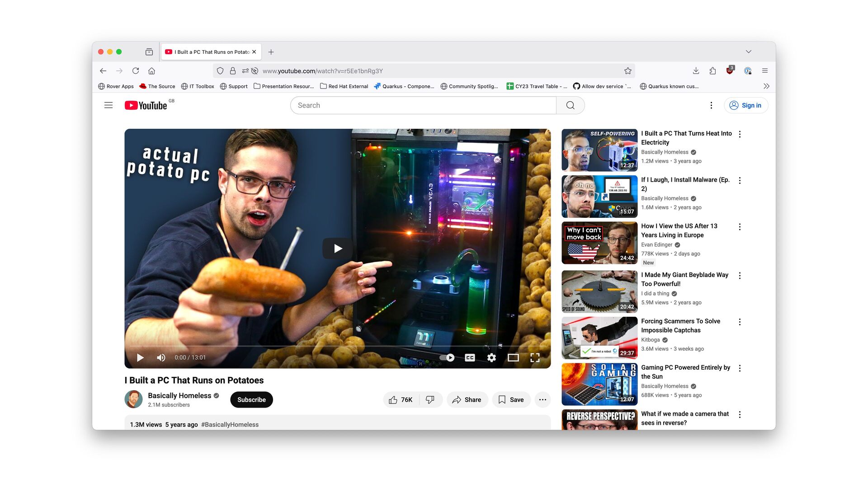Click the search magnifier button
The height and width of the screenshot is (488, 868).
point(570,105)
